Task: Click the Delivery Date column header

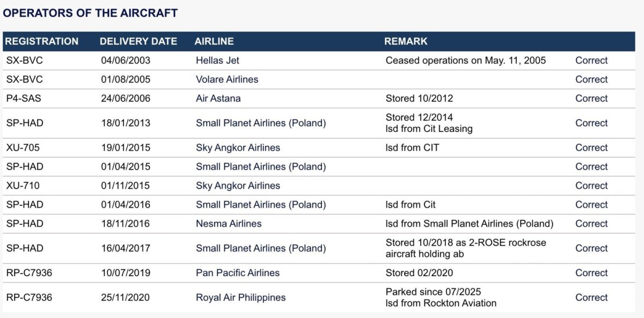Action: coord(138,41)
